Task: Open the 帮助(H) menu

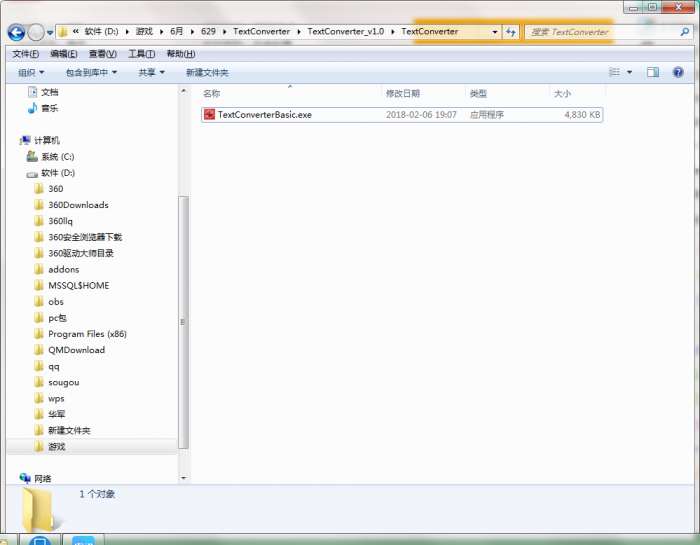Action: (x=181, y=54)
